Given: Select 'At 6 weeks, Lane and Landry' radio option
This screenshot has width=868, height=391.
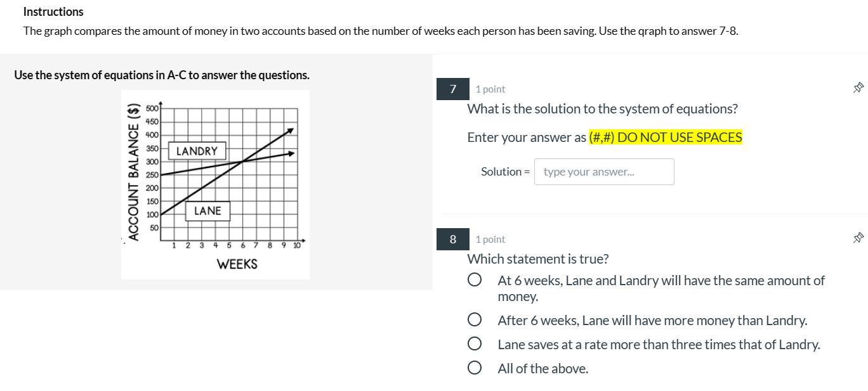Looking at the screenshot, I should coord(475,280).
